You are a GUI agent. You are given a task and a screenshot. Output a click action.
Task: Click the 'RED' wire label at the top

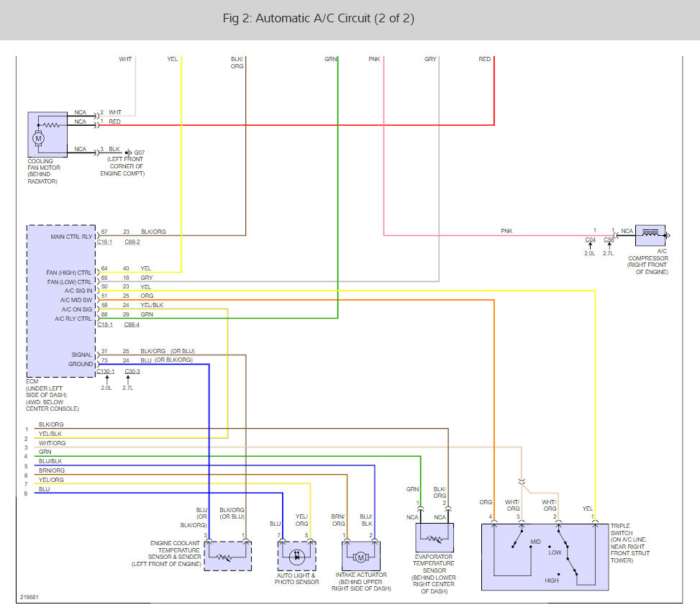tap(484, 59)
